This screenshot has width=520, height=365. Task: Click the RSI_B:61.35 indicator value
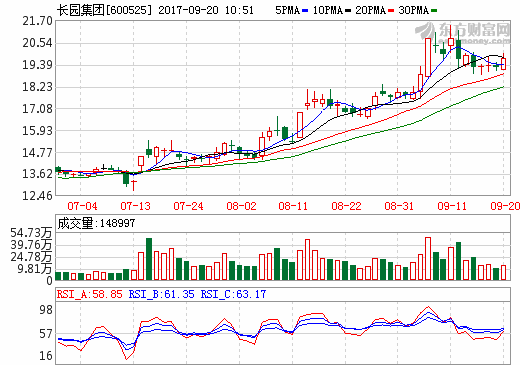pos(161,294)
